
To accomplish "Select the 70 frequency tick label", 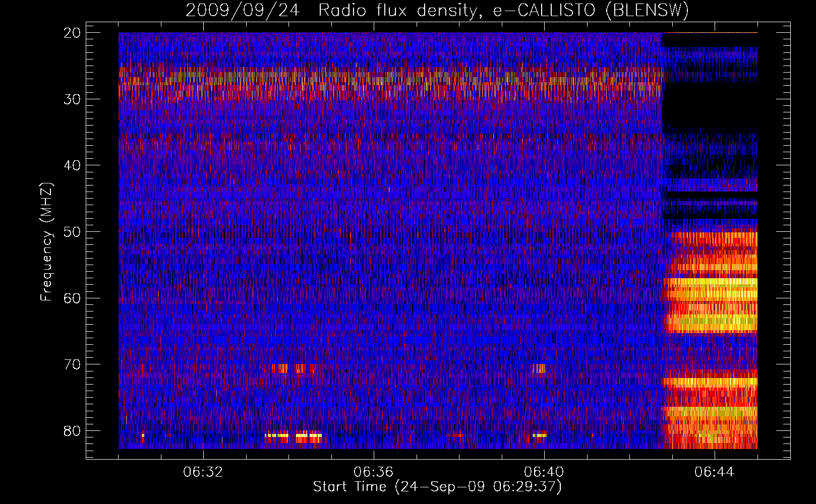I will 73,364.
